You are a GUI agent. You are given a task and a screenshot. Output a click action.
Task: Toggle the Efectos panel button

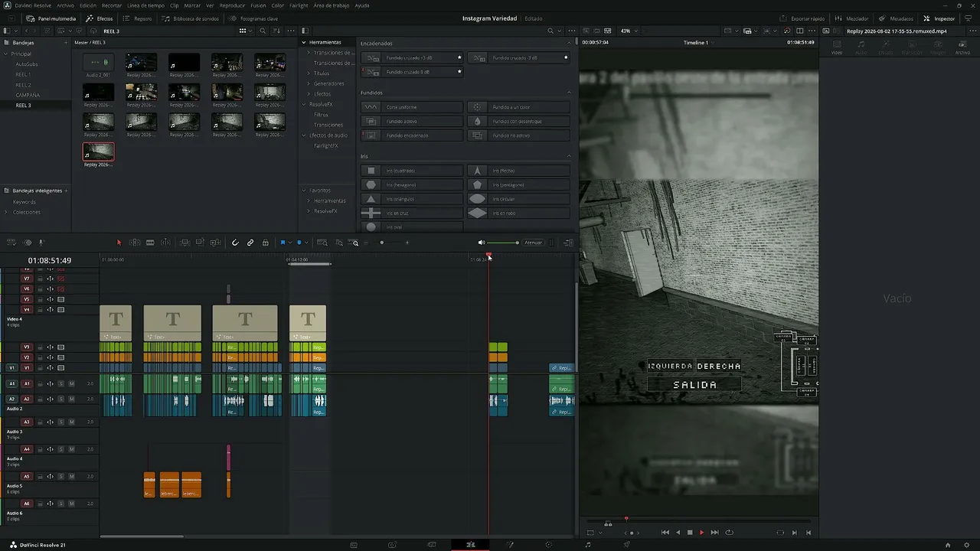coord(100,18)
